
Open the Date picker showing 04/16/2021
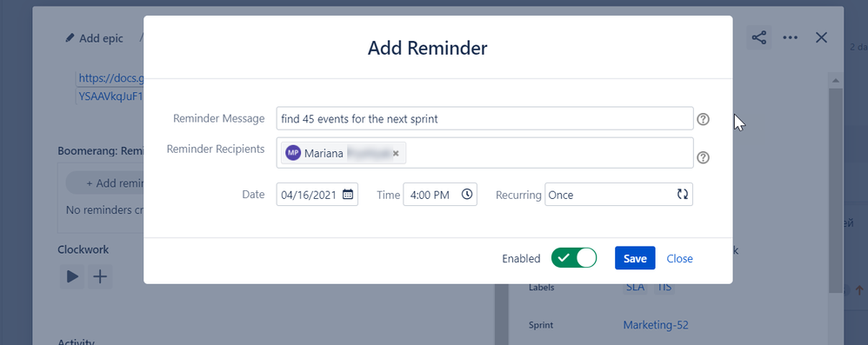pyautogui.click(x=317, y=195)
